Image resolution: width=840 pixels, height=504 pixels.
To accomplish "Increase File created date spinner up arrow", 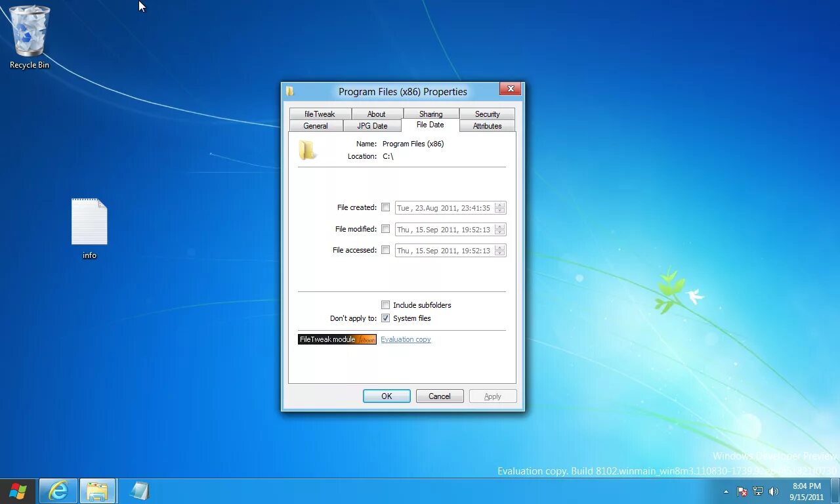I will coord(500,205).
